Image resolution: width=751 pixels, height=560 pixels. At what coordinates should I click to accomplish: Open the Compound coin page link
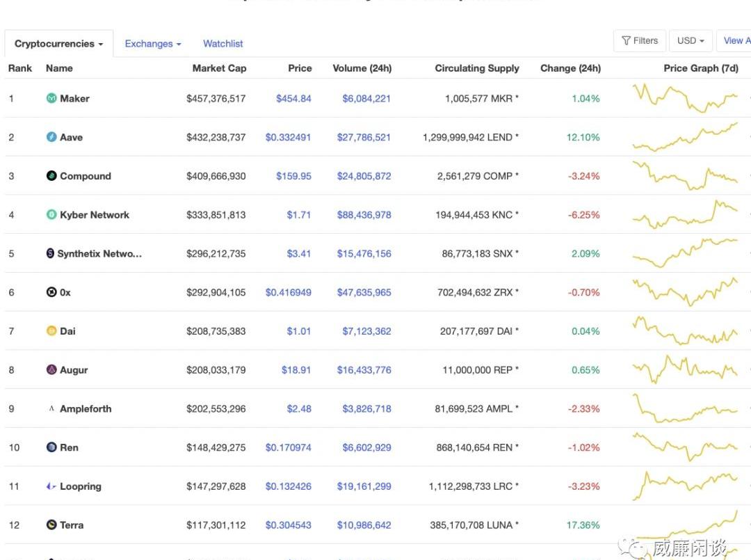(86, 176)
